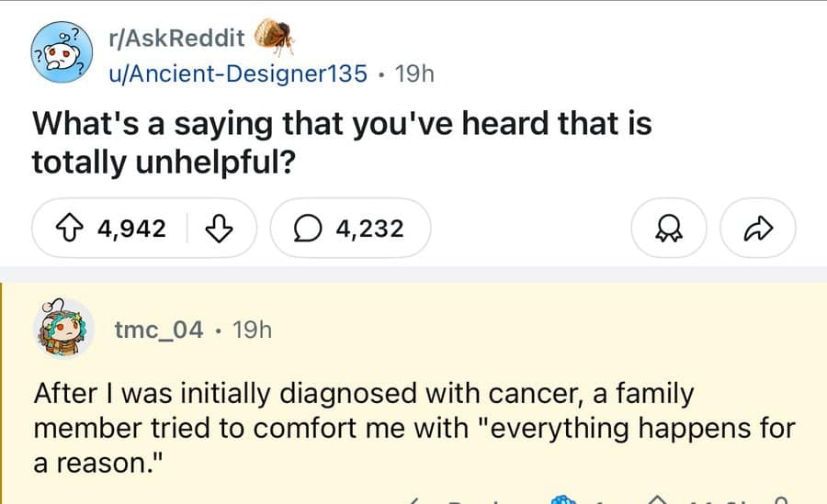Open the post title about unhelpful sayings
This screenshot has height=504, width=827.
tap(341, 141)
